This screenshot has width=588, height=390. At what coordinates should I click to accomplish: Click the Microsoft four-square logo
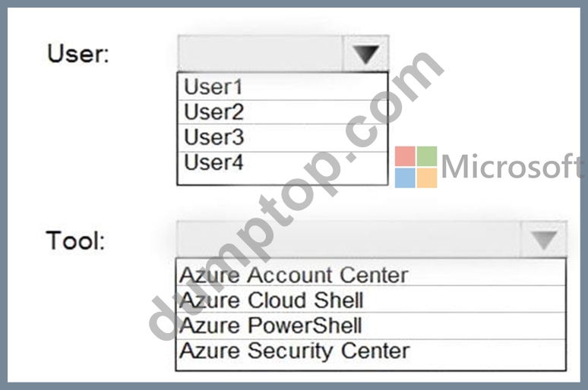tap(416, 167)
